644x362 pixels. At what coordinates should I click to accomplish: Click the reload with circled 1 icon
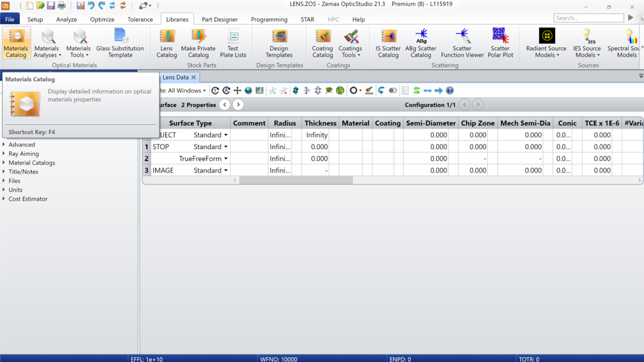215,90
